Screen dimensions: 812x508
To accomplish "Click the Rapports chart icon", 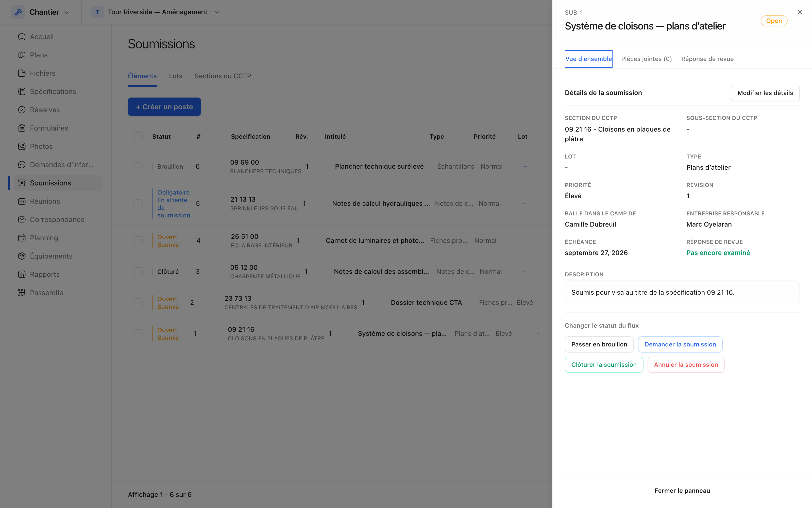I will pyautogui.click(x=22, y=274).
